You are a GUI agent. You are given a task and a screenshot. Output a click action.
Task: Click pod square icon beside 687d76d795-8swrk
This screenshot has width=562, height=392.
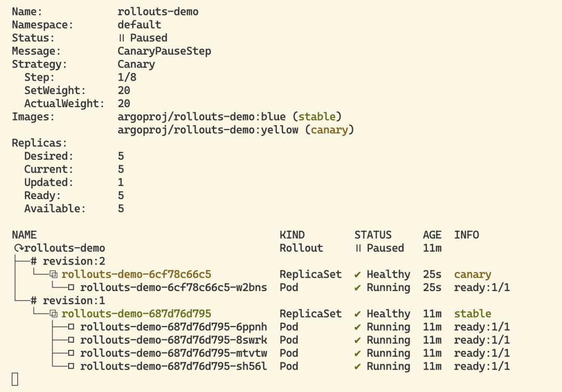(x=71, y=340)
